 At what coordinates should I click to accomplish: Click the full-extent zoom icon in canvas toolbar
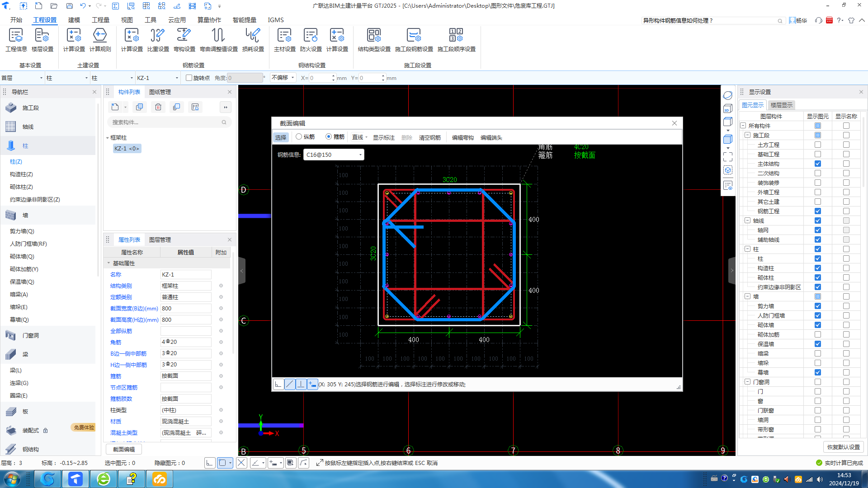coord(727,157)
